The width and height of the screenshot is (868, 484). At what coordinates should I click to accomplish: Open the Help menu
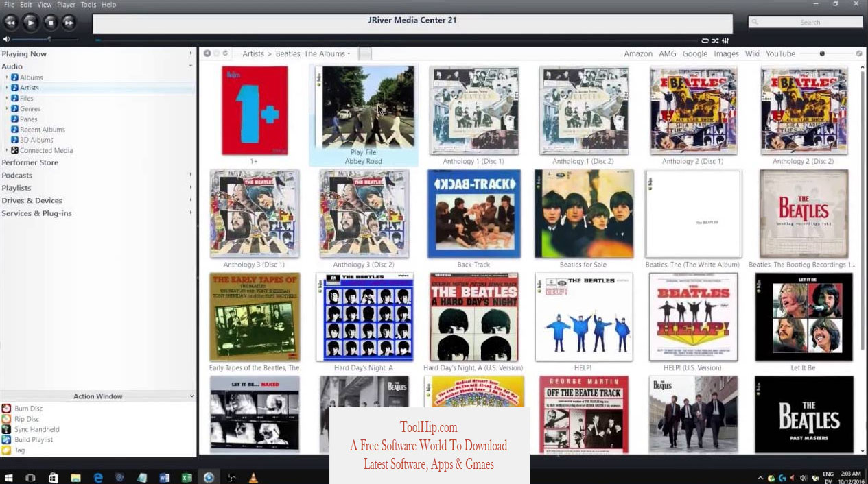pyautogui.click(x=108, y=5)
